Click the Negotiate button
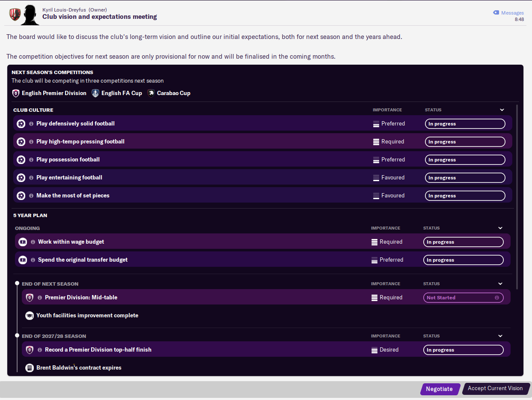 click(440, 389)
